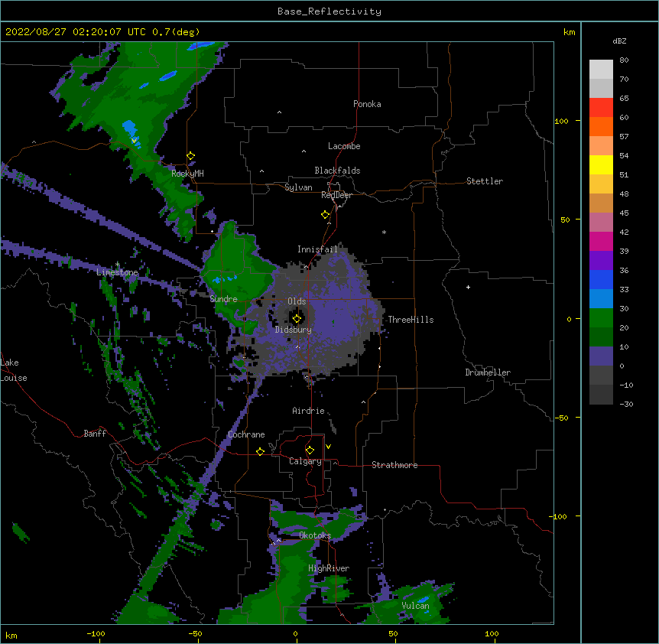Viewport: 659px width, 644px height.
Task: Click the Calgary city label
Action: [305, 461]
